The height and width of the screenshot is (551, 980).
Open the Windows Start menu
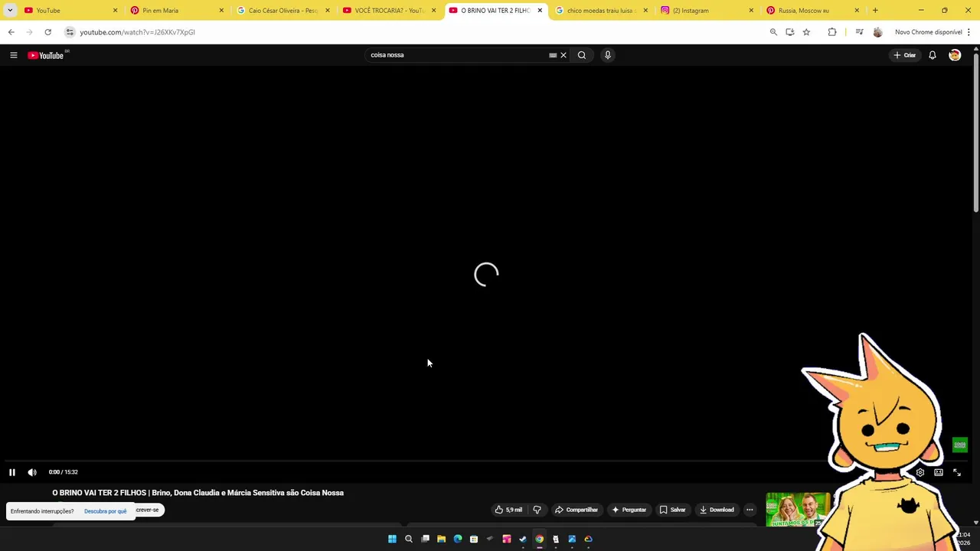[x=392, y=539]
